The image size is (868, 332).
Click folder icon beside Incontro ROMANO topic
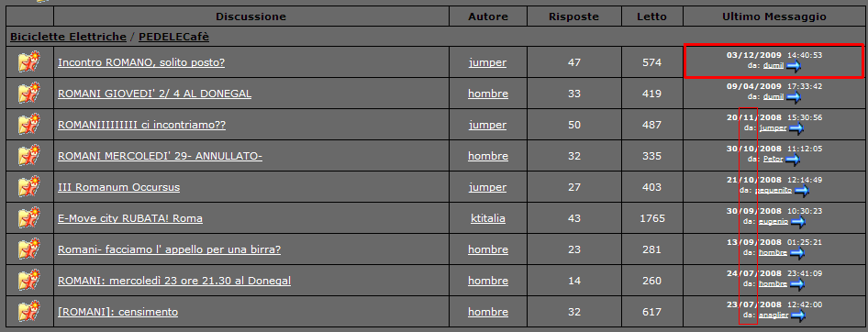point(29,62)
